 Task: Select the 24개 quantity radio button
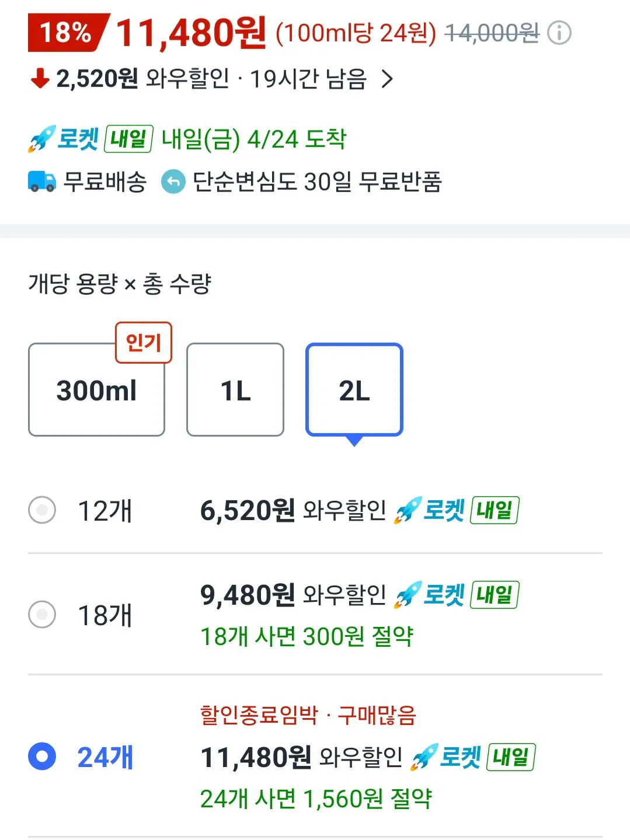42,757
